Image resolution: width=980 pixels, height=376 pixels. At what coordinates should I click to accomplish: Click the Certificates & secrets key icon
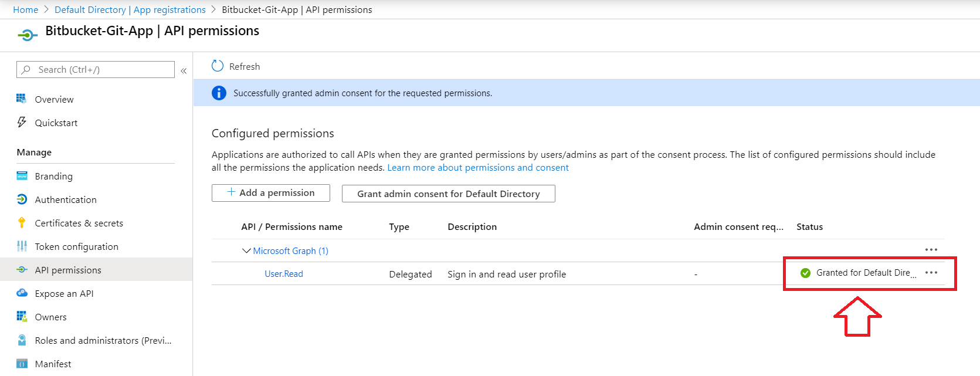click(22, 222)
